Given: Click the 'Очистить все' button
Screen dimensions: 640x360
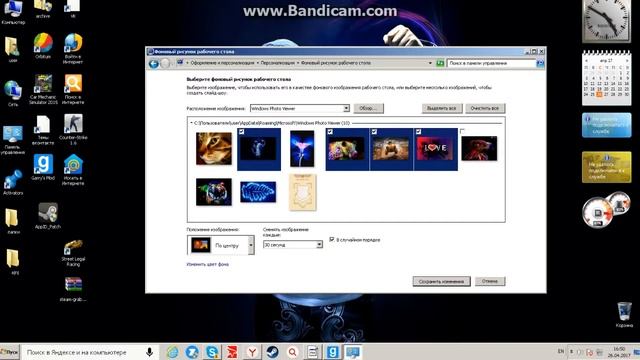Looking at the screenshot, I should click(x=485, y=108).
